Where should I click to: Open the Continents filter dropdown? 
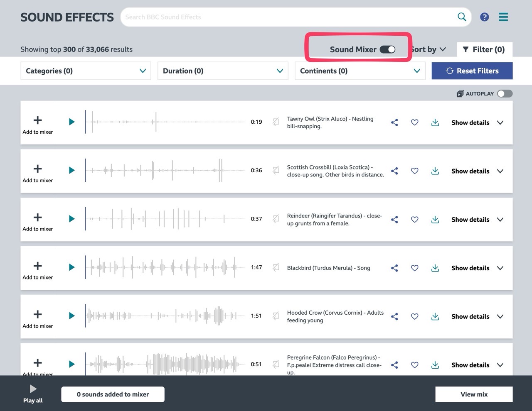[x=360, y=71]
